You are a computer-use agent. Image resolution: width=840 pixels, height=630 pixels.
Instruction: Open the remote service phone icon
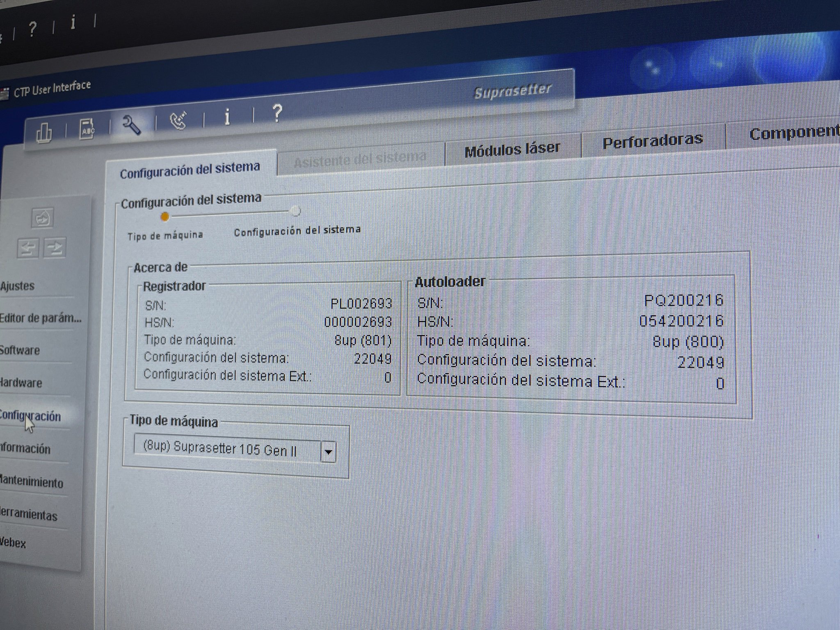click(178, 120)
